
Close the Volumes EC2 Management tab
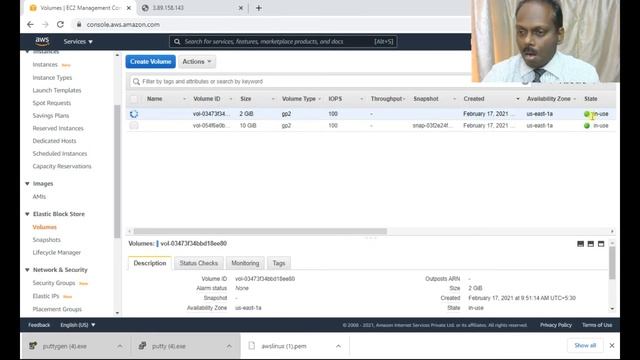coord(129,8)
